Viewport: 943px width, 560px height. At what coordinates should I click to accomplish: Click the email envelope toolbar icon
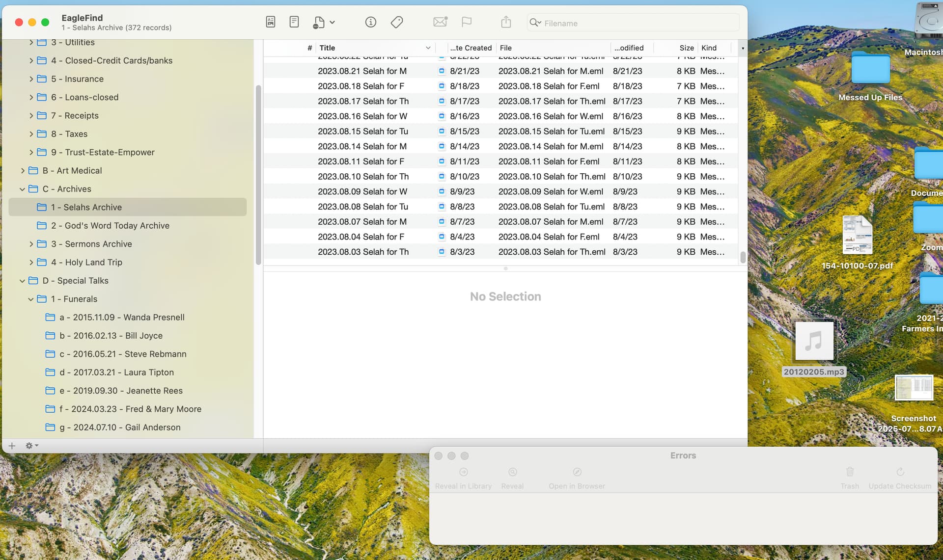(x=440, y=22)
